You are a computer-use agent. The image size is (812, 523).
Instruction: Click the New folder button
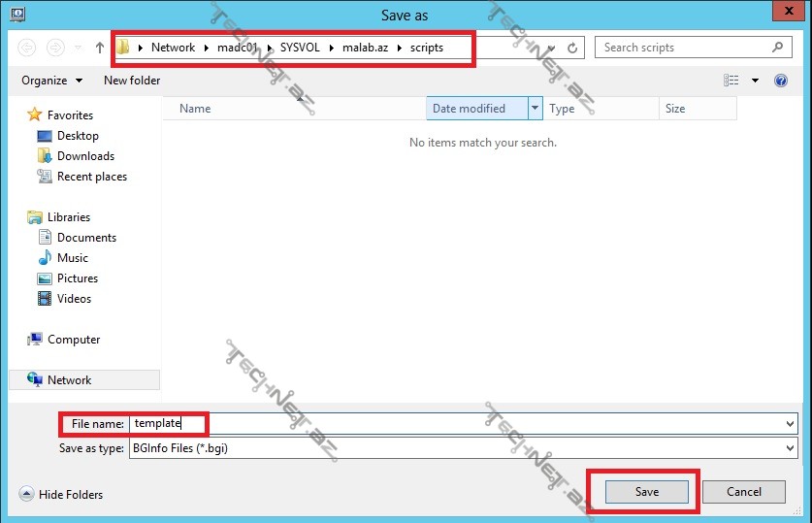132,81
